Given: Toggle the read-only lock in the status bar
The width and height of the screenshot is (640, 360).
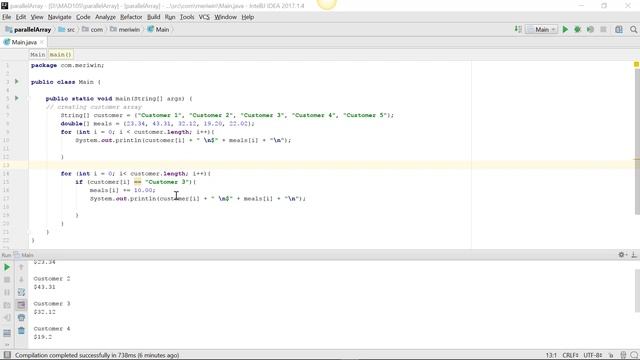Looking at the screenshot, I should click(x=611, y=355).
